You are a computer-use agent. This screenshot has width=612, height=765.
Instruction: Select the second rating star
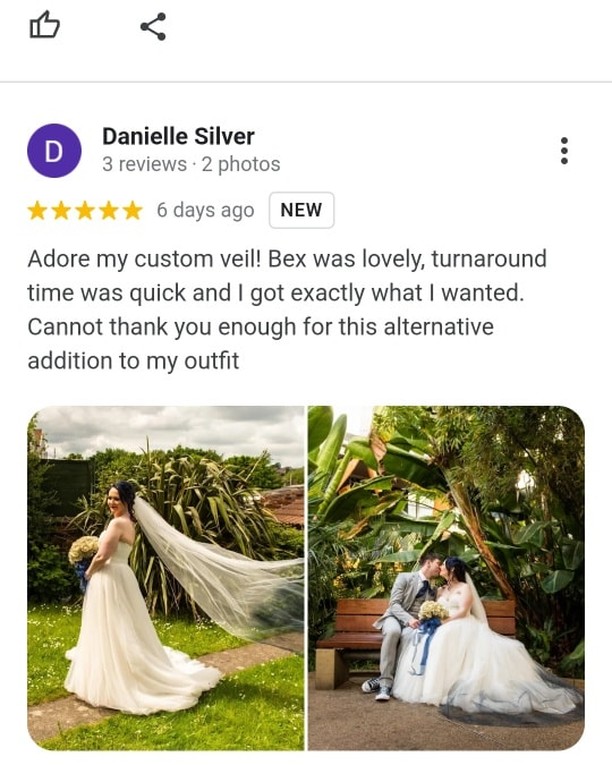(61, 211)
